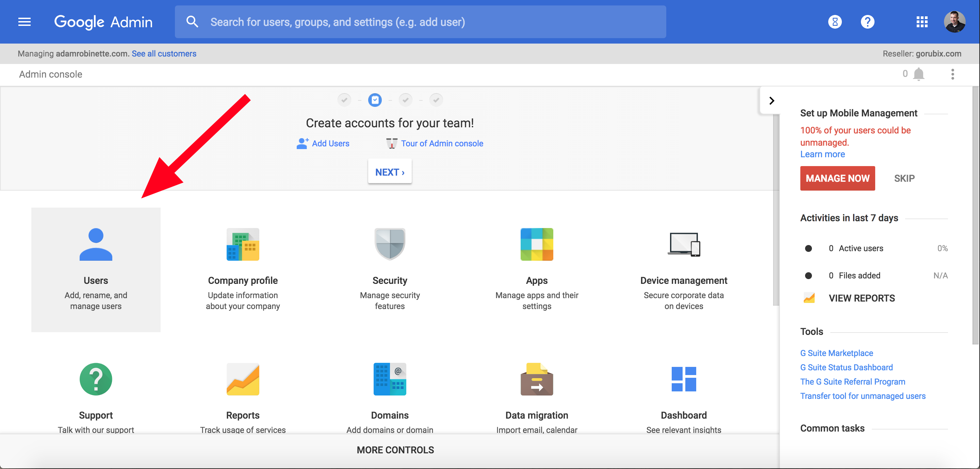The height and width of the screenshot is (469, 980).
Task: Open the hourglass tasks icon
Action: (x=835, y=22)
